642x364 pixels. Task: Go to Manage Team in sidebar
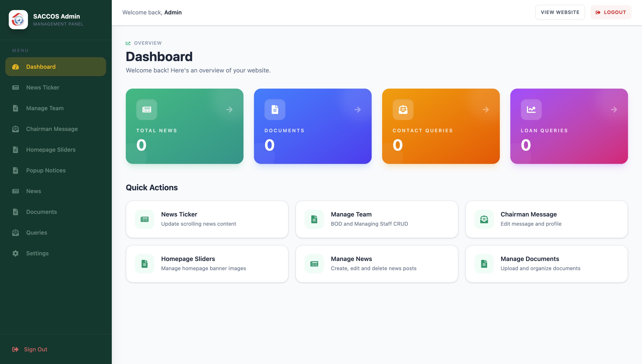55,108
